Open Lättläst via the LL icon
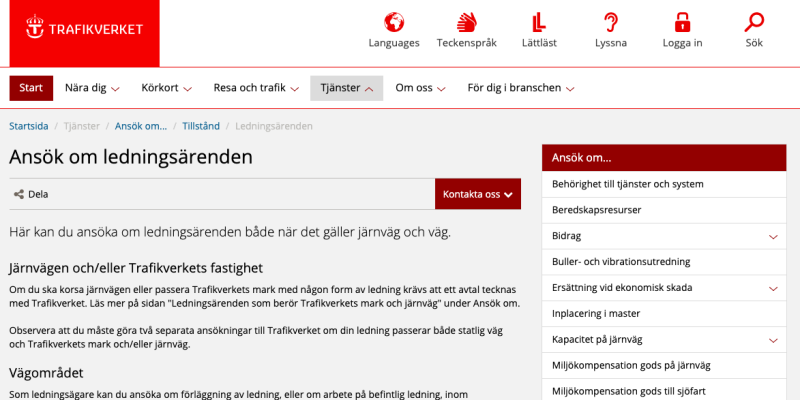Viewport: 800px width, 400px height. (539, 22)
